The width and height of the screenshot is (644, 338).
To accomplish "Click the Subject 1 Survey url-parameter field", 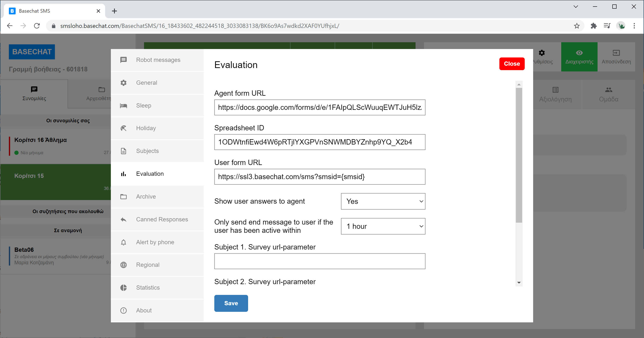I will pos(319,261).
